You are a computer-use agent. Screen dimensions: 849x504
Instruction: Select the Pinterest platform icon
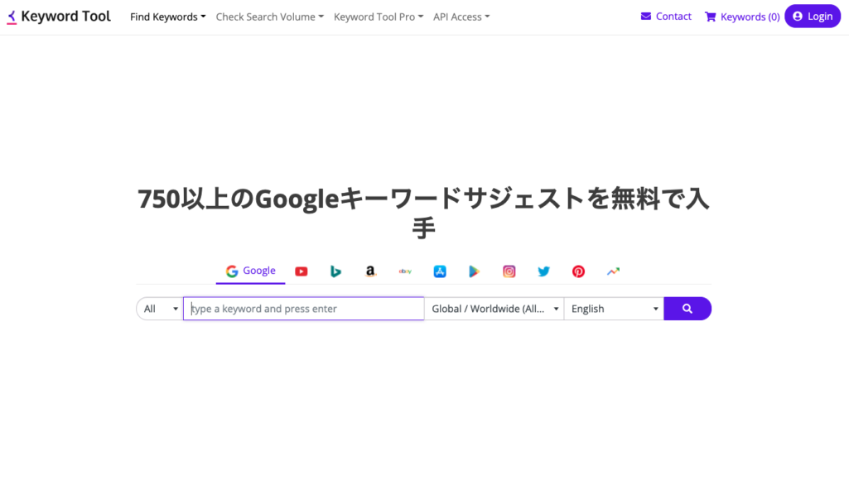pyautogui.click(x=577, y=271)
